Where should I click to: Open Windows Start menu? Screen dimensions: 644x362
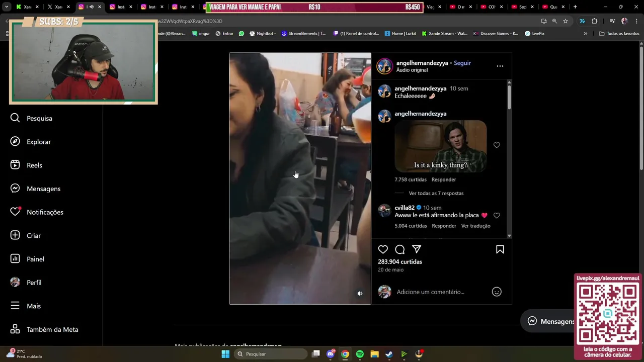tap(225, 354)
